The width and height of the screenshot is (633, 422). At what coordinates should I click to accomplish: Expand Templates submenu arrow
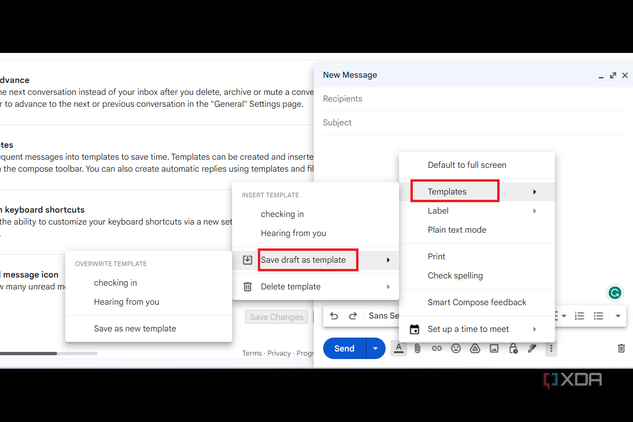[534, 192]
